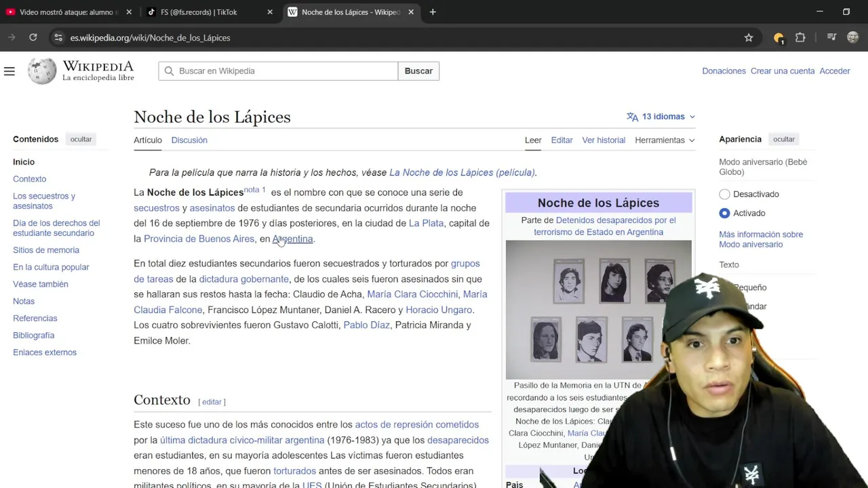Image resolution: width=868 pixels, height=488 pixels.
Task: Click the forward navigation arrow
Action: (11, 37)
